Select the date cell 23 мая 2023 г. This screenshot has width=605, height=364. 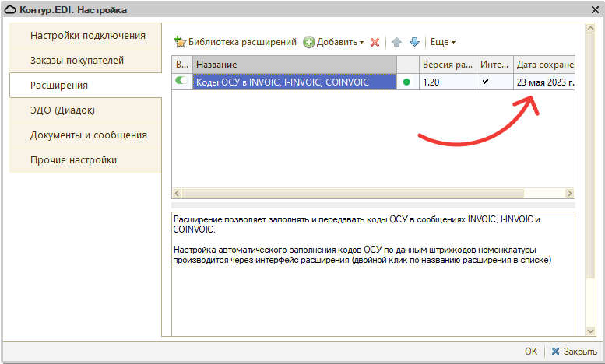tap(544, 82)
